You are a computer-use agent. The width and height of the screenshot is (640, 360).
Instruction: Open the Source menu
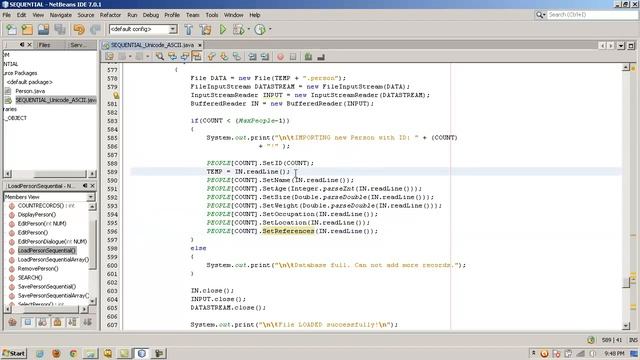[86, 15]
